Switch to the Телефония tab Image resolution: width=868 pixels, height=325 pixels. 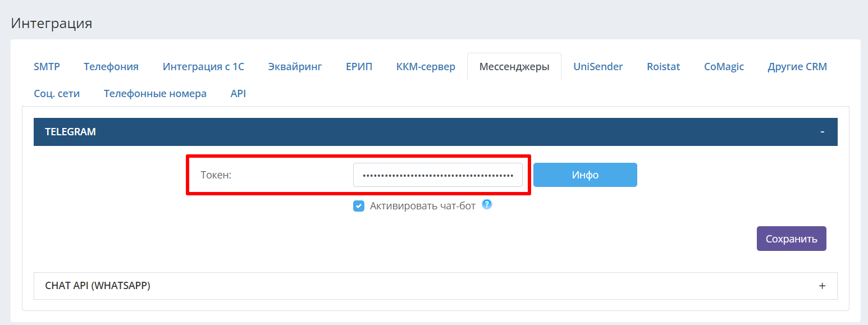[111, 66]
